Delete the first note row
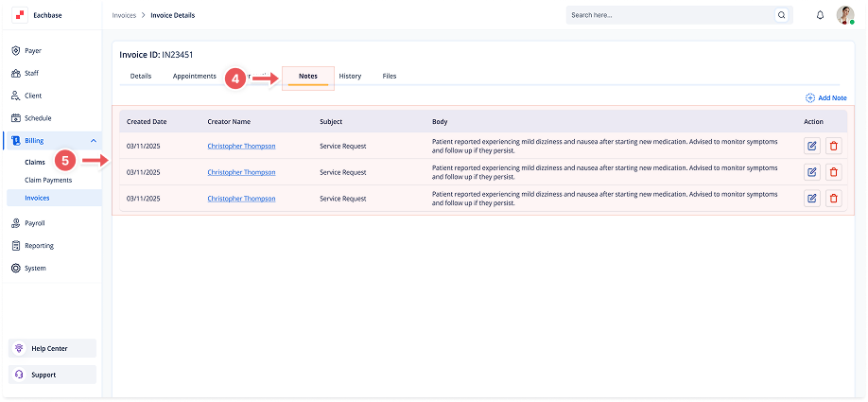868x402 pixels. (833, 146)
